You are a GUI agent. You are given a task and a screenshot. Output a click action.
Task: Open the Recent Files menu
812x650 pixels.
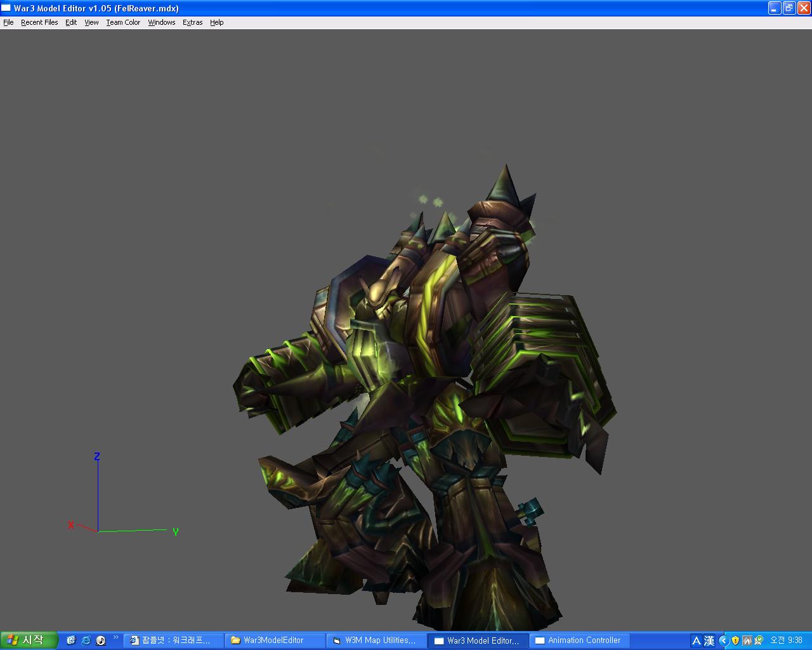click(x=39, y=22)
